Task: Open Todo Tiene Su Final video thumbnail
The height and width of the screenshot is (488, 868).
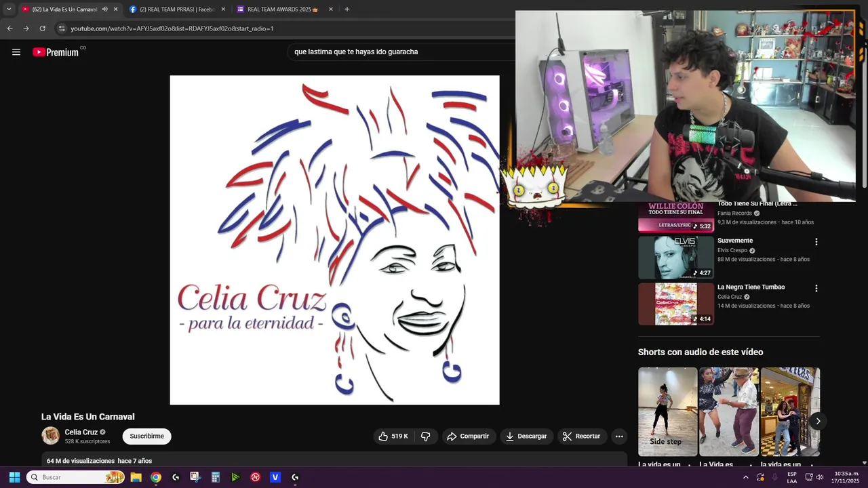Action: 676,217
